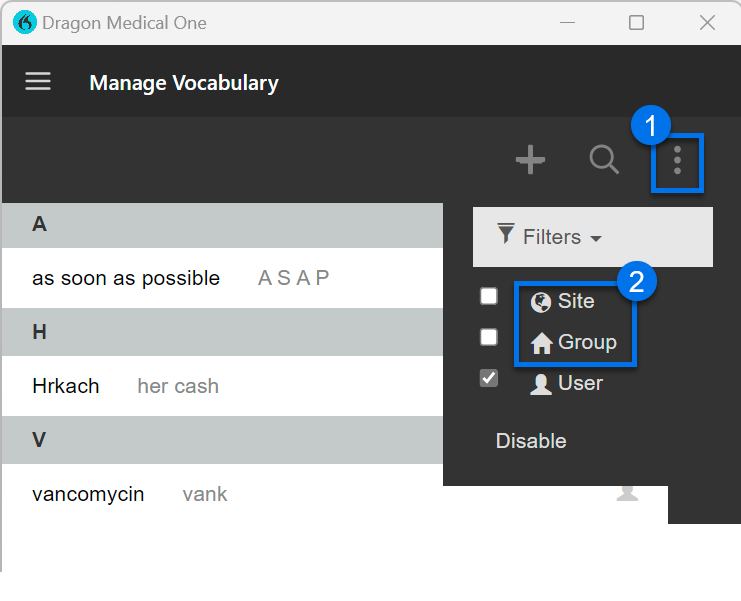
Task: Open the hamburger navigation menu
Action: point(38,81)
